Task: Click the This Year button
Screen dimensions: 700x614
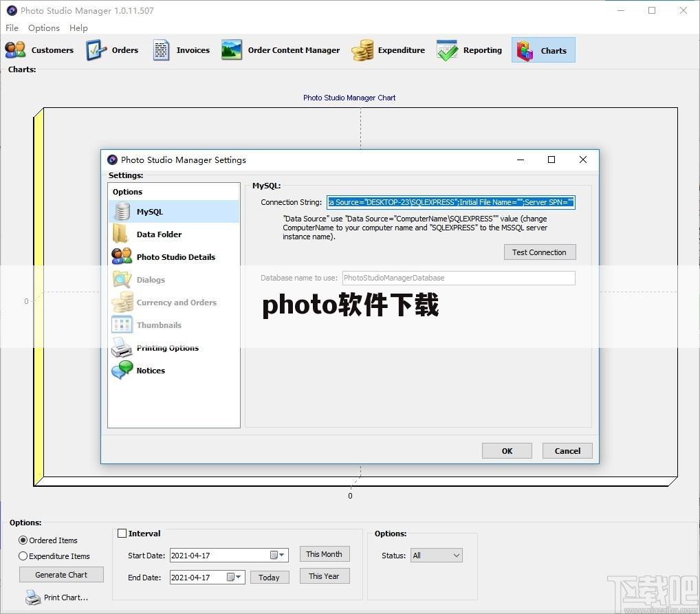Action: 324,576
